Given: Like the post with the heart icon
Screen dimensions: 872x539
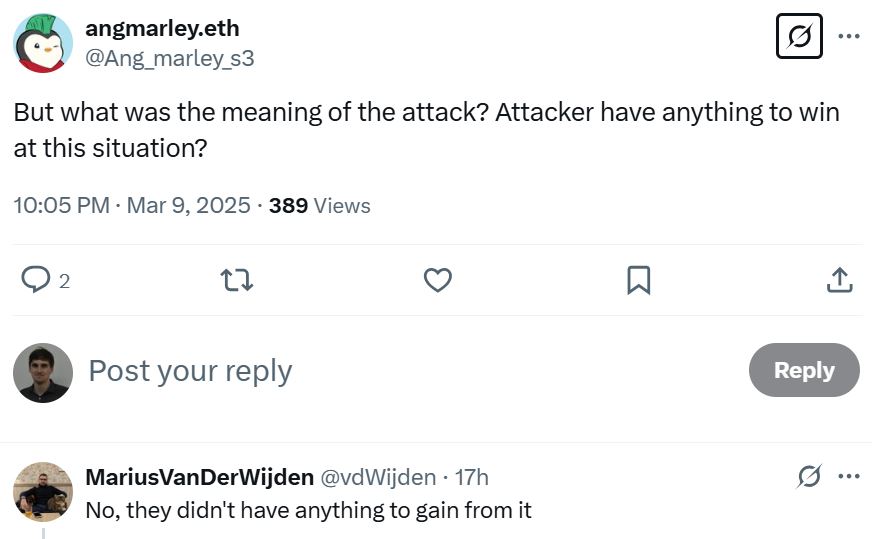Looking at the screenshot, I should pyautogui.click(x=438, y=280).
